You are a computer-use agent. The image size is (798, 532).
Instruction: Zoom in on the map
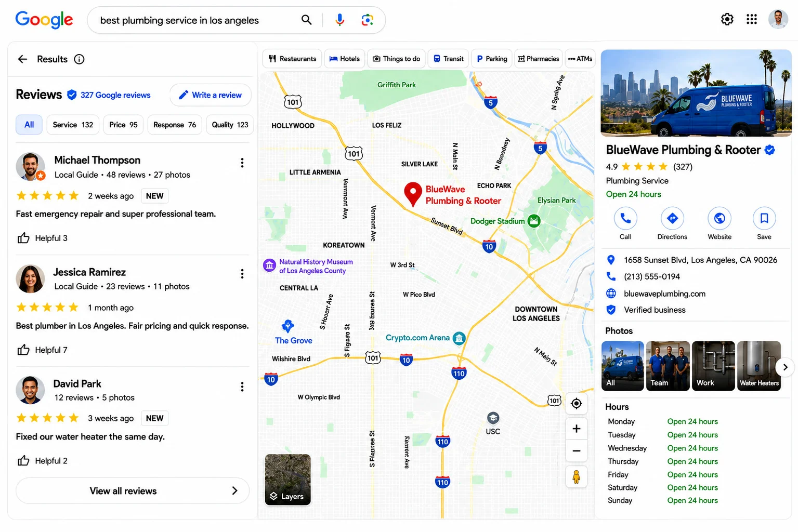(x=576, y=429)
